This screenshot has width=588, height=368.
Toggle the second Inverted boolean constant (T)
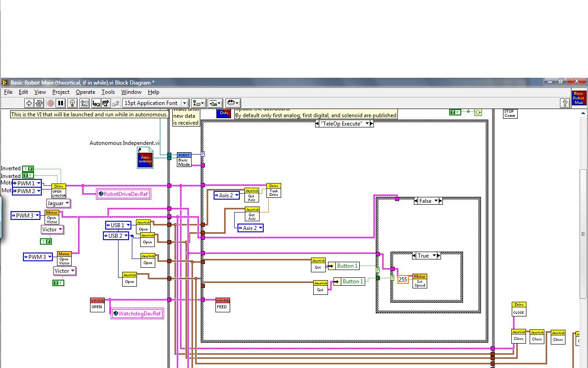[x=28, y=175]
